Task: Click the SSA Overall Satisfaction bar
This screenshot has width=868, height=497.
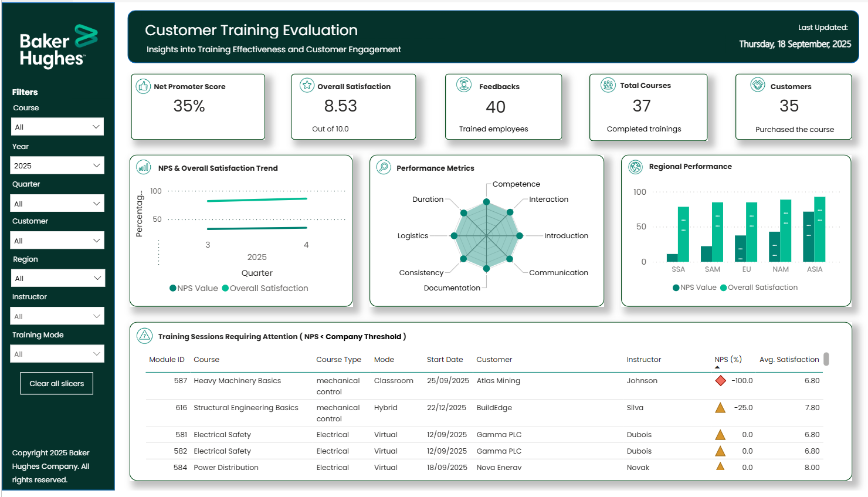Action: 683,234
